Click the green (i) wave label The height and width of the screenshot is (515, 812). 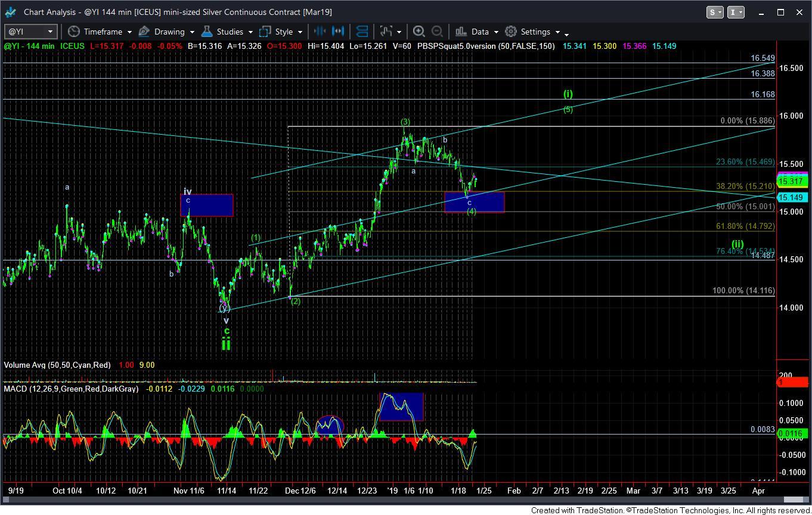[x=568, y=94]
